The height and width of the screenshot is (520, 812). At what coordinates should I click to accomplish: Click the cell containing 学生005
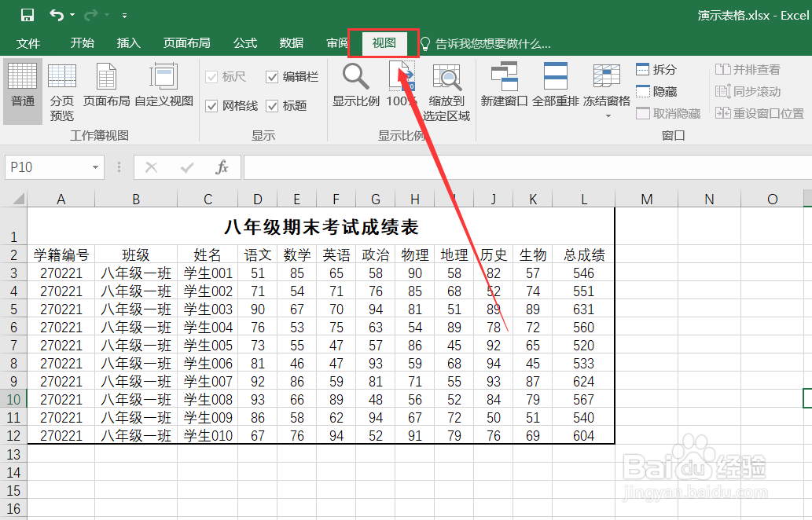point(208,345)
